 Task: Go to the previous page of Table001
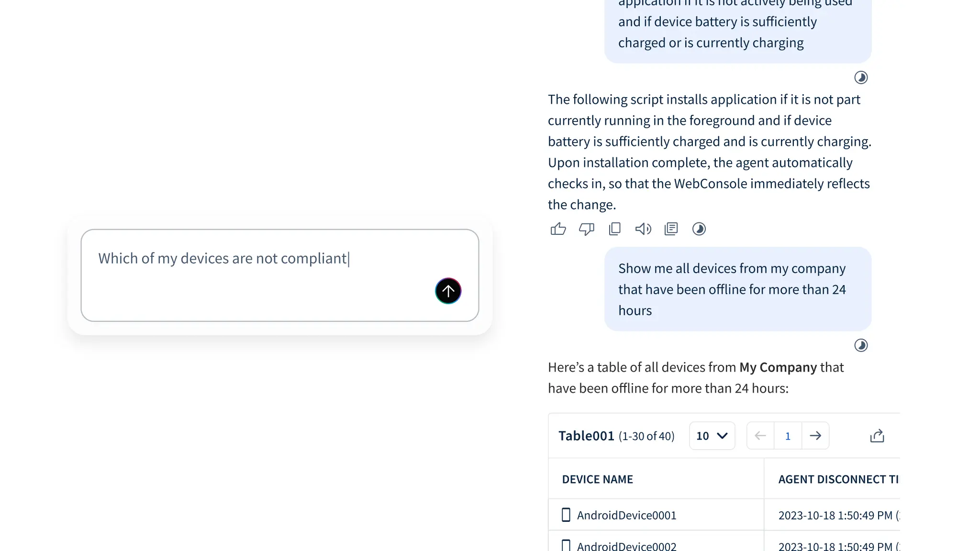[x=760, y=436]
